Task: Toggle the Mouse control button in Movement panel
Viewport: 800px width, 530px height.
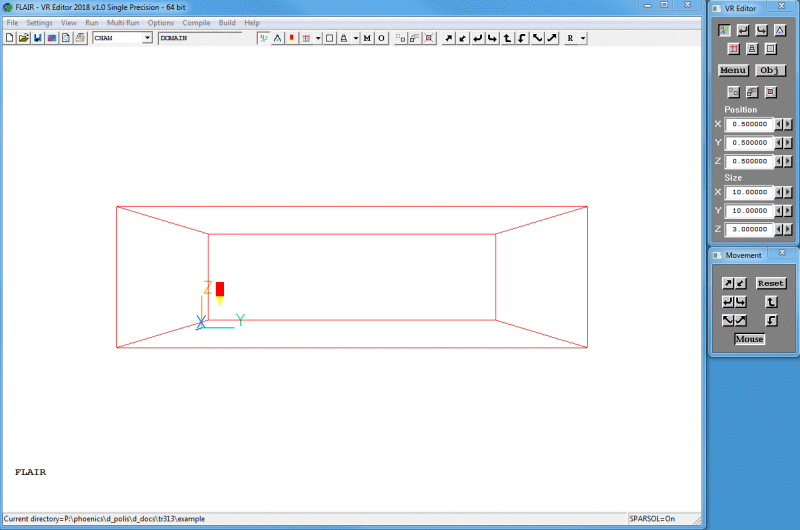Action: pos(749,339)
